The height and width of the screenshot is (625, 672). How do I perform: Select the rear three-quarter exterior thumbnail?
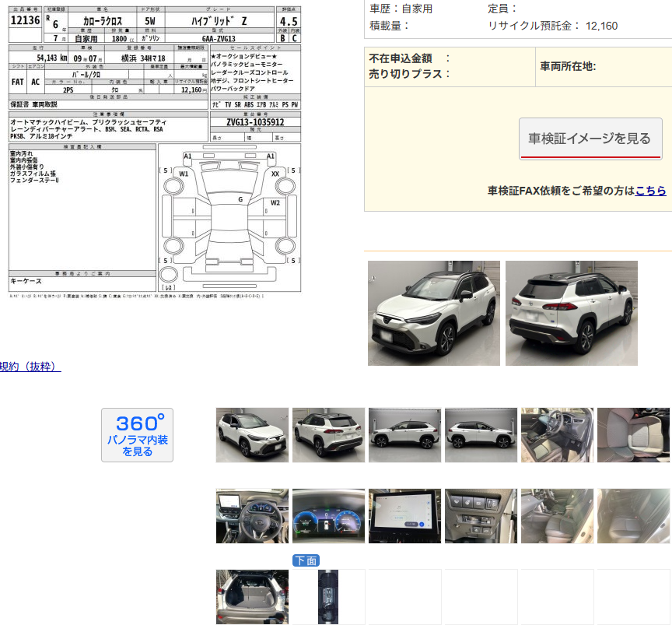tap(328, 435)
